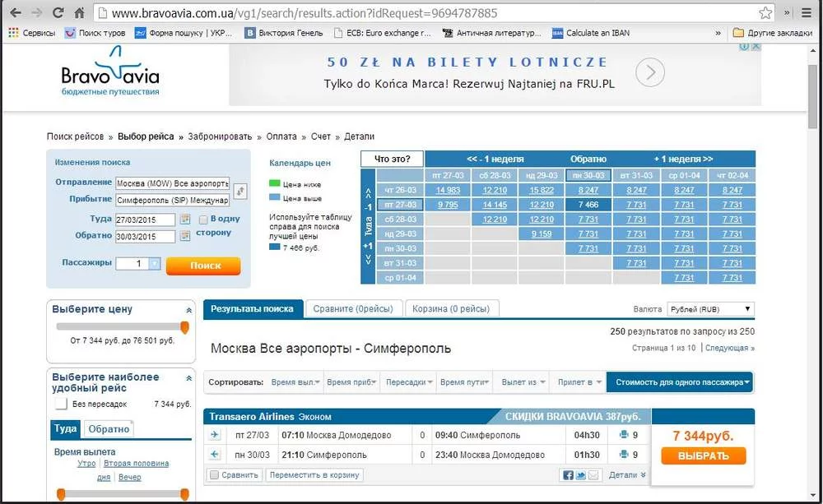Show more bookmarks with the » chevron
The image size is (823, 504).
[x=718, y=33]
